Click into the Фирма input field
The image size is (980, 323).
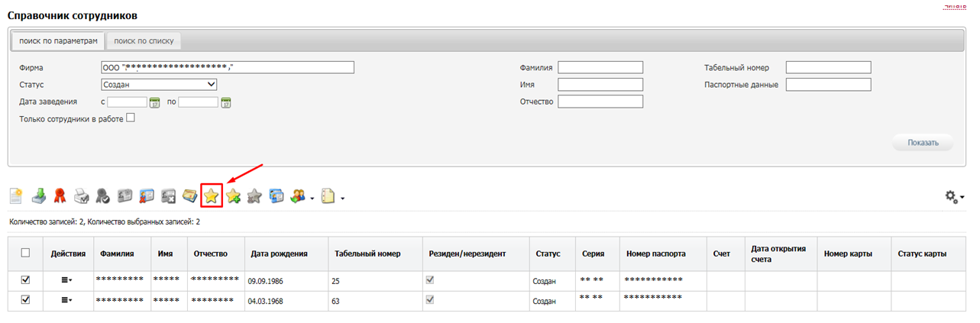228,67
